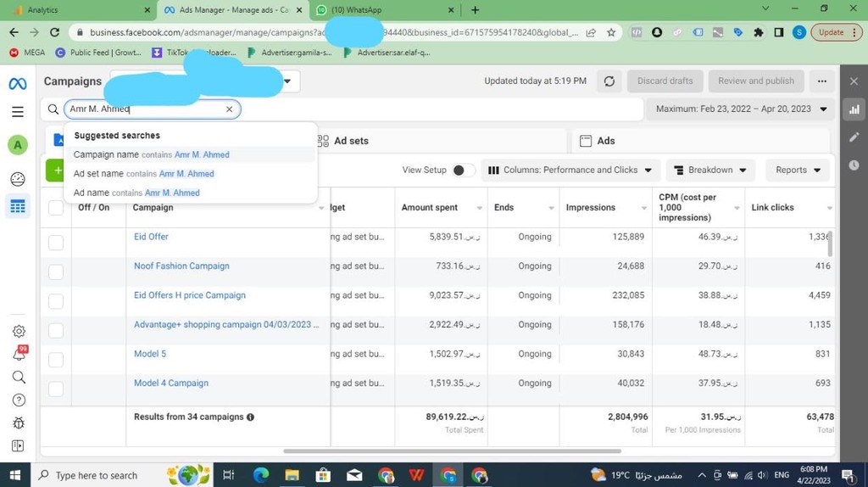This screenshot has width=868, height=487.
Task: Open the edit pencil icon on right rail
Action: tap(854, 137)
